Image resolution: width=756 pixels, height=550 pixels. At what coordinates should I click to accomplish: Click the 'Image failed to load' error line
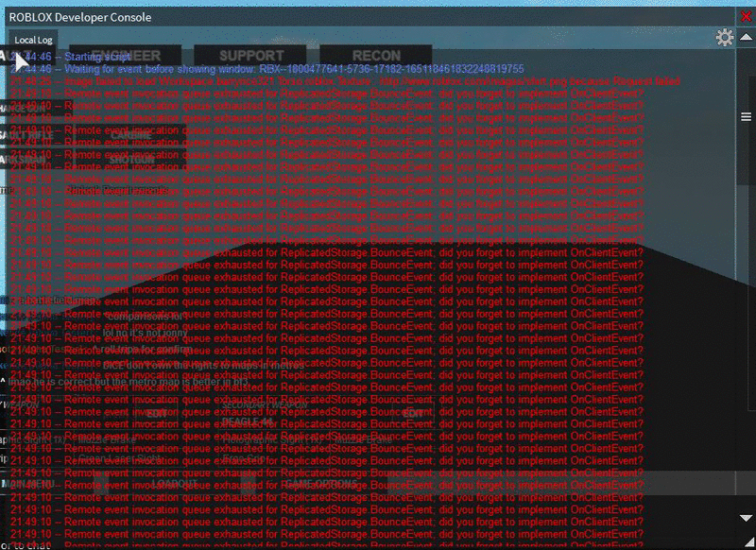click(x=345, y=81)
